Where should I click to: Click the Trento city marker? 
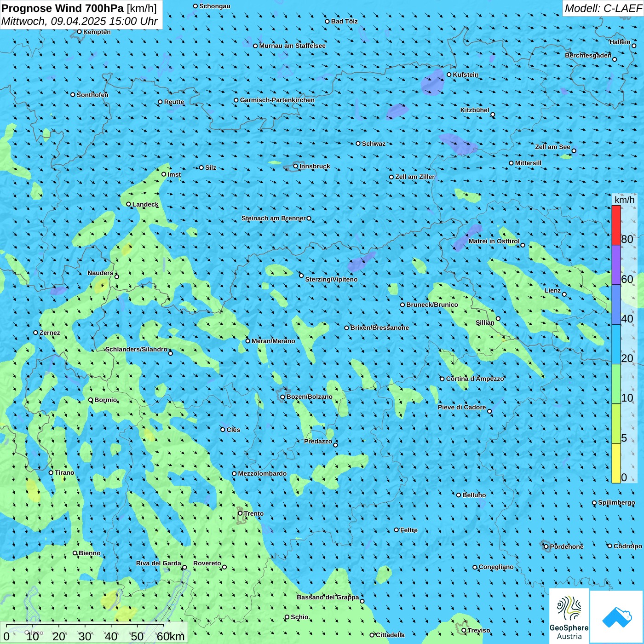click(240, 513)
